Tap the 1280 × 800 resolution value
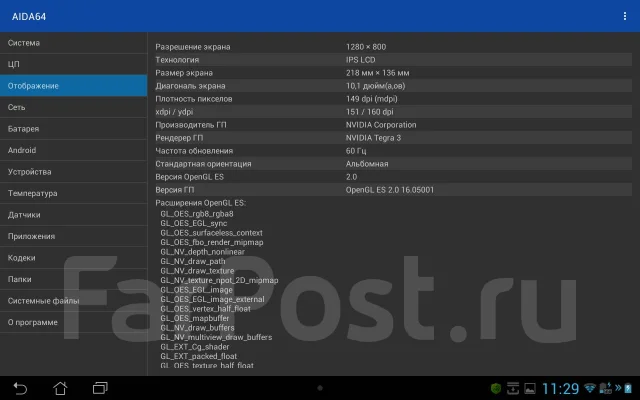Screen dimensions: 640x400 366,47
